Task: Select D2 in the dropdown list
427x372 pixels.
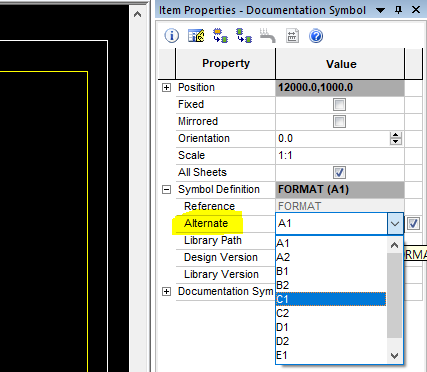Action: tap(331, 341)
